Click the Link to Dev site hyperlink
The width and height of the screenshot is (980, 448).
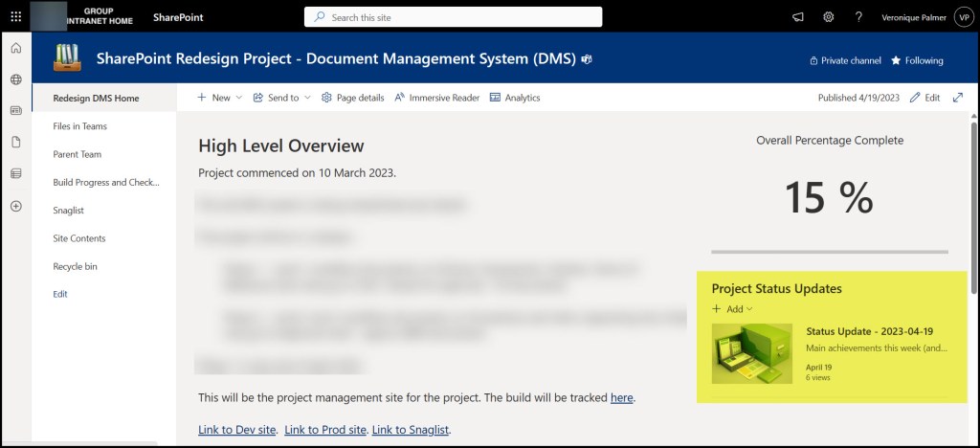click(237, 429)
